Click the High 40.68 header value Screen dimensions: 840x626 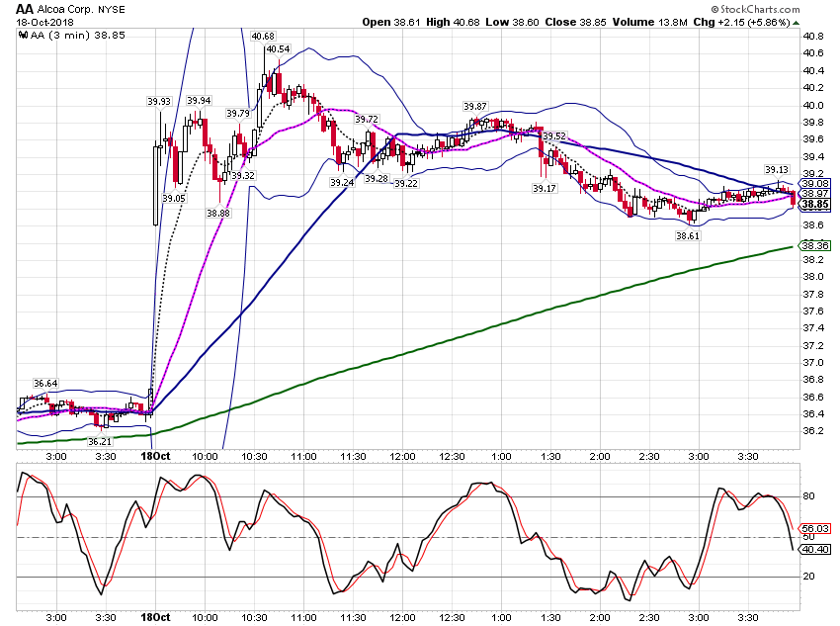(x=453, y=22)
